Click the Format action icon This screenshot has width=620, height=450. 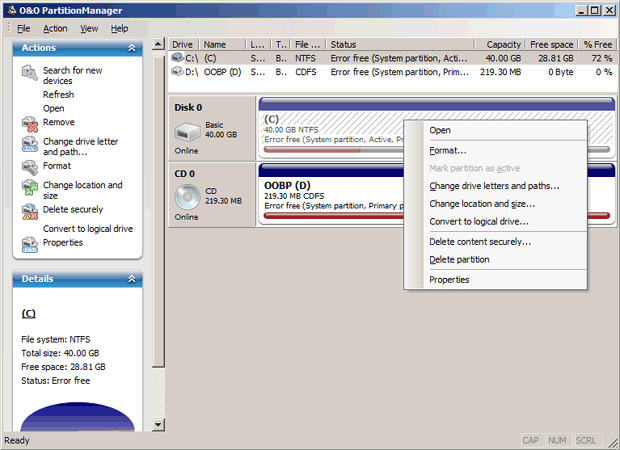click(30, 168)
